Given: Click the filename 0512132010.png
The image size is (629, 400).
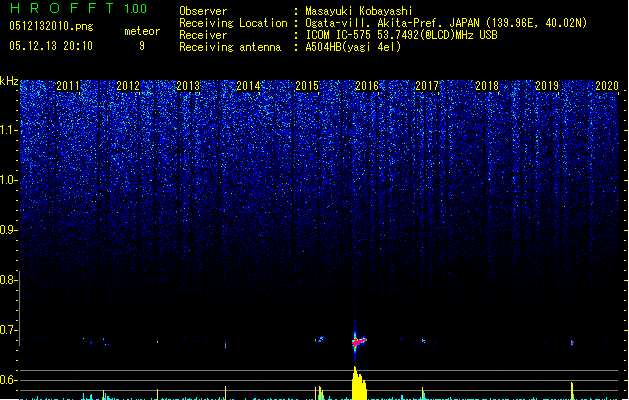Looking at the screenshot, I should coord(51,26).
